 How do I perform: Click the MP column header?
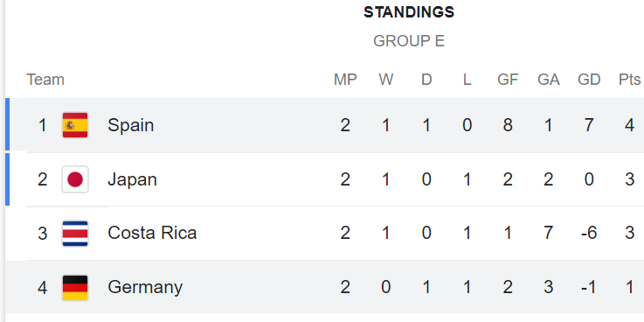tap(345, 80)
